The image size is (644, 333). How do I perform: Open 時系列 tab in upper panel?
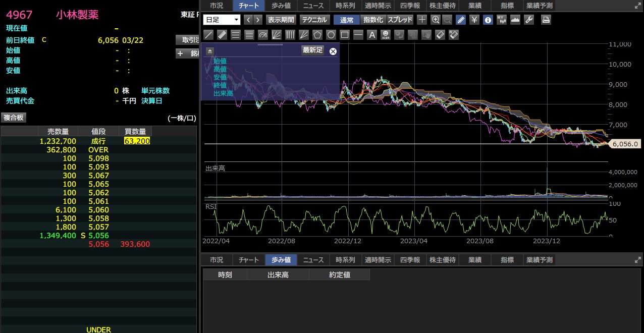[x=345, y=6]
